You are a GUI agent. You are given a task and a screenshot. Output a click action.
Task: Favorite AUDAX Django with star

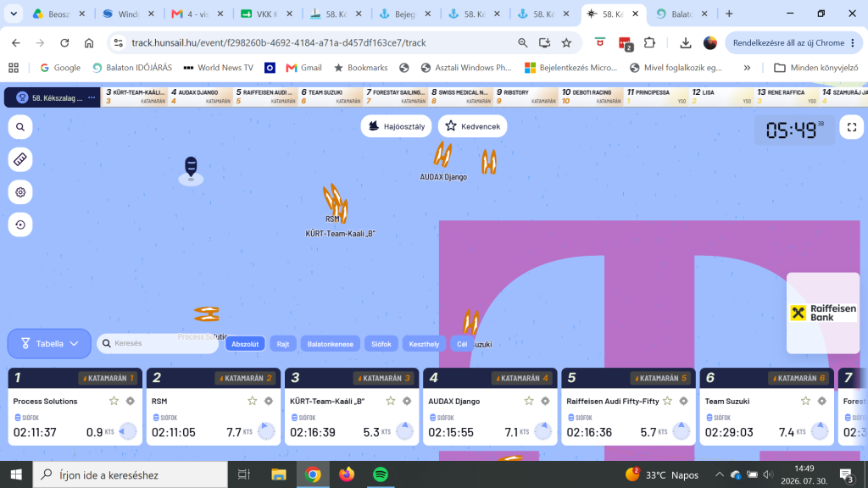(529, 401)
